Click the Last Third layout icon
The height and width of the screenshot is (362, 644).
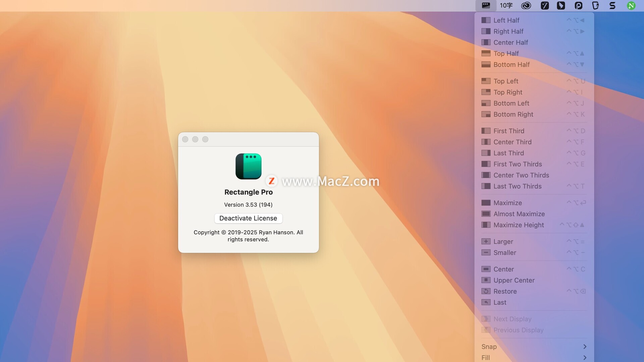(x=486, y=153)
